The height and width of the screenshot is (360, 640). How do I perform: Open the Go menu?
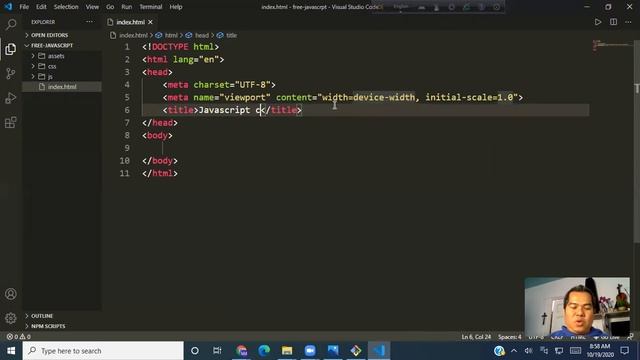pos(110,7)
